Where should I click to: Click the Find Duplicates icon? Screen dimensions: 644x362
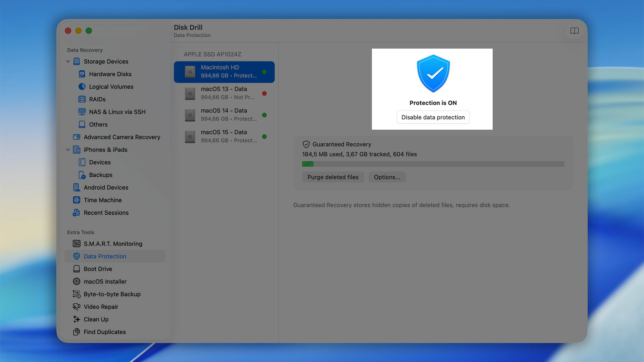(77, 332)
